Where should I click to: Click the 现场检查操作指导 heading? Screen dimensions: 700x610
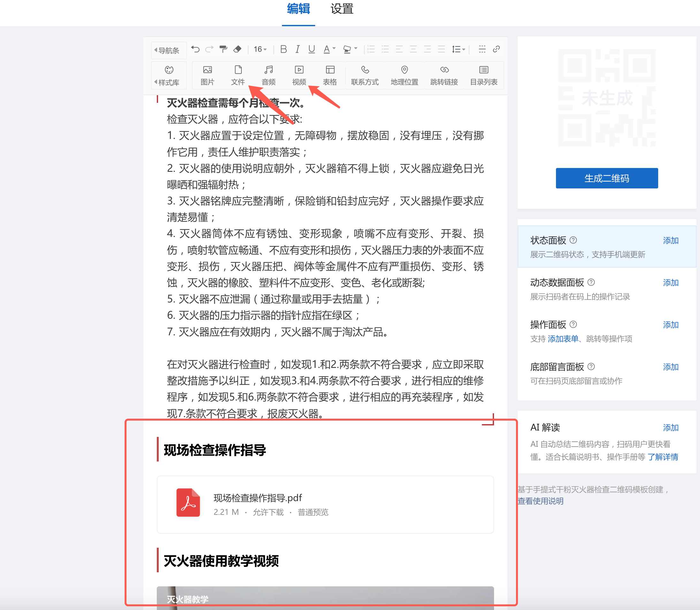(x=215, y=450)
